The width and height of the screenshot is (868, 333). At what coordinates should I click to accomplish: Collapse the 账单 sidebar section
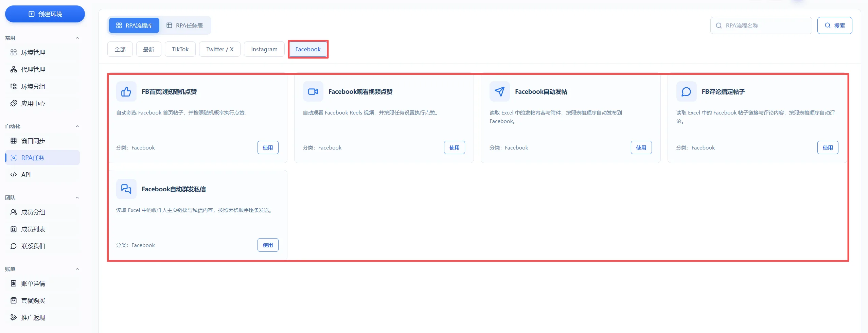click(x=77, y=269)
